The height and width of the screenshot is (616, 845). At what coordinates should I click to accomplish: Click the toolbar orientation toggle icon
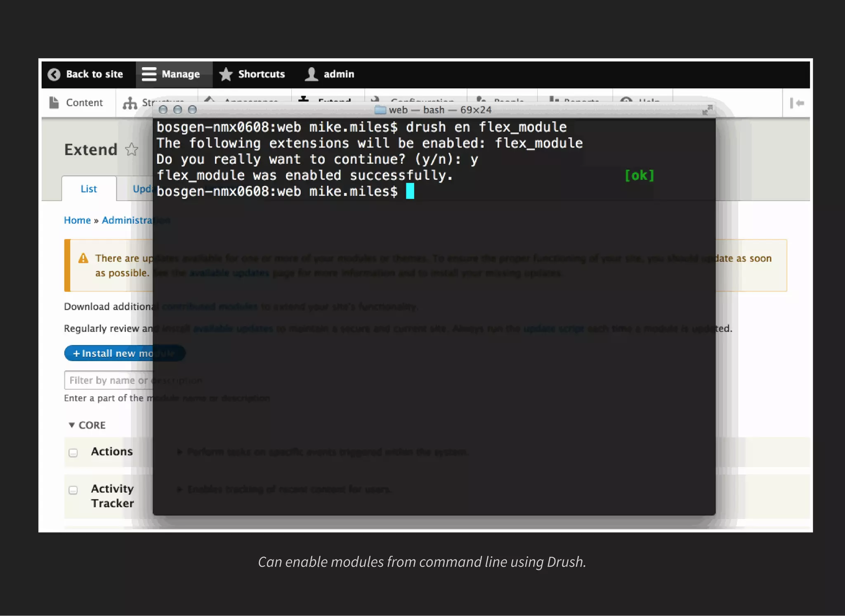[797, 103]
